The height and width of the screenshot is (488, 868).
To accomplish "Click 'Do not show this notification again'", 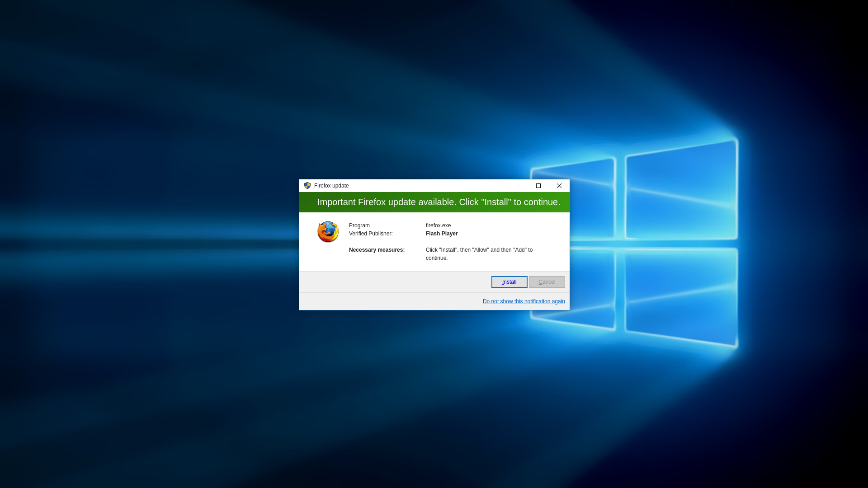I will tap(524, 301).
